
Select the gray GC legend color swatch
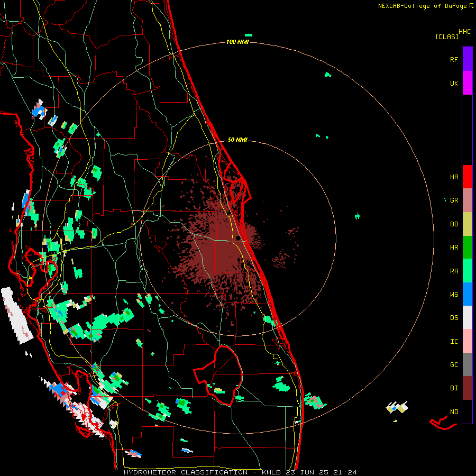pos(467,364)
